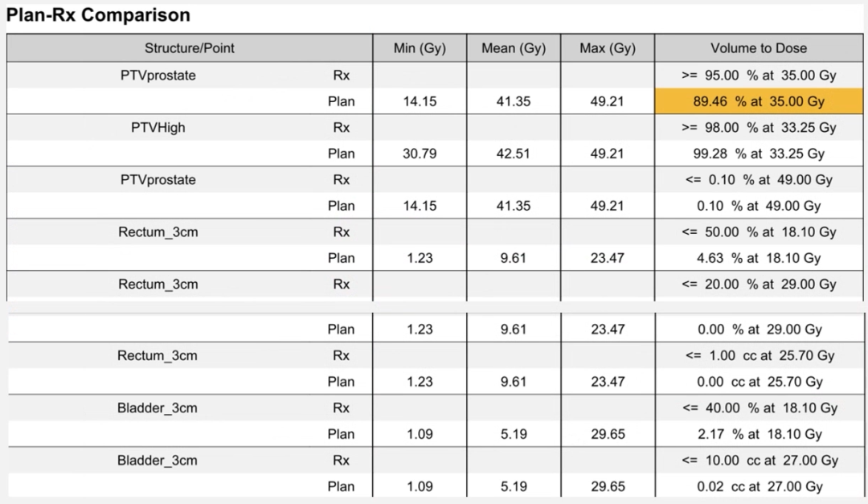
Task: Click the Plan-Rx Comparison title
Action: (x=99, y=15)
